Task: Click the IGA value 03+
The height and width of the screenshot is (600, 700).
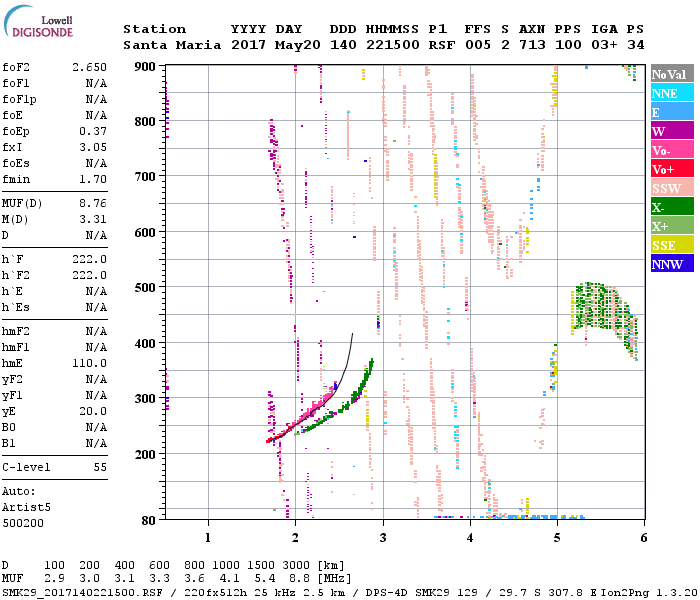Action: pyautogui.click(x=604, y=45)
